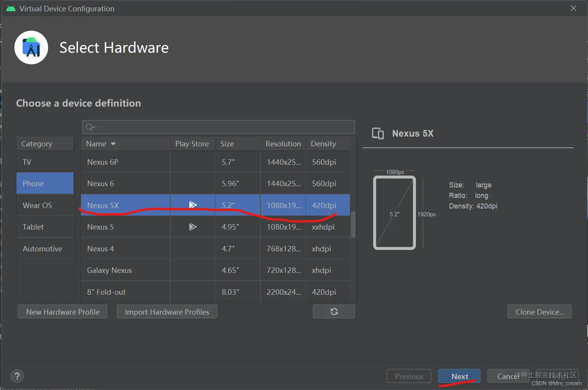Sort by the Size column header
This screenshot has width=588, height=390.
coord(238,144)
